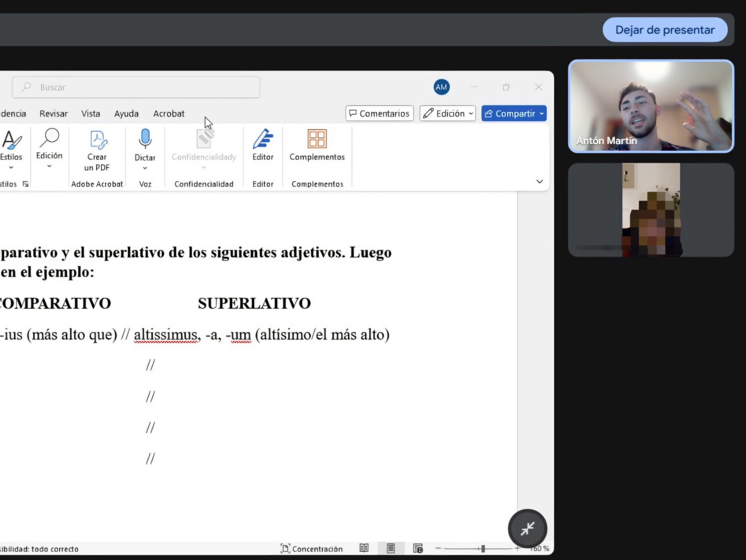Screen dimensions: 746x560
Task: Click the collapse fullscreen arrows button
Action: (527, 528)
